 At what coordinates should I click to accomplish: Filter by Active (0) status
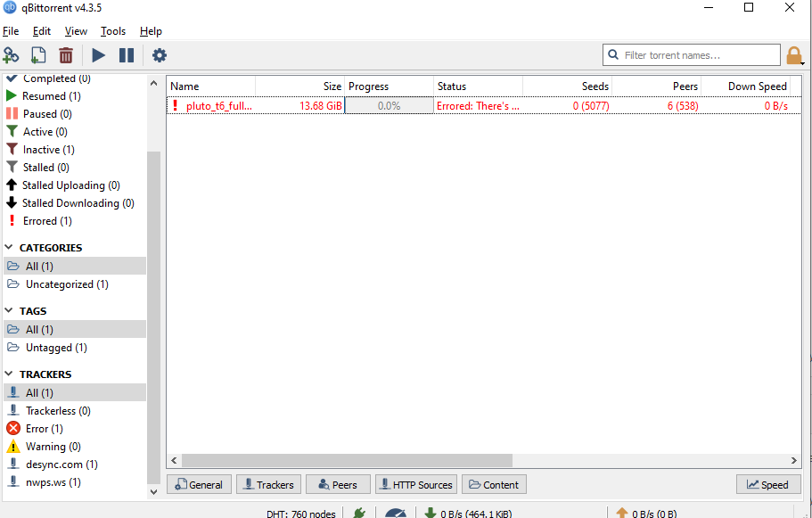(37, 132)
